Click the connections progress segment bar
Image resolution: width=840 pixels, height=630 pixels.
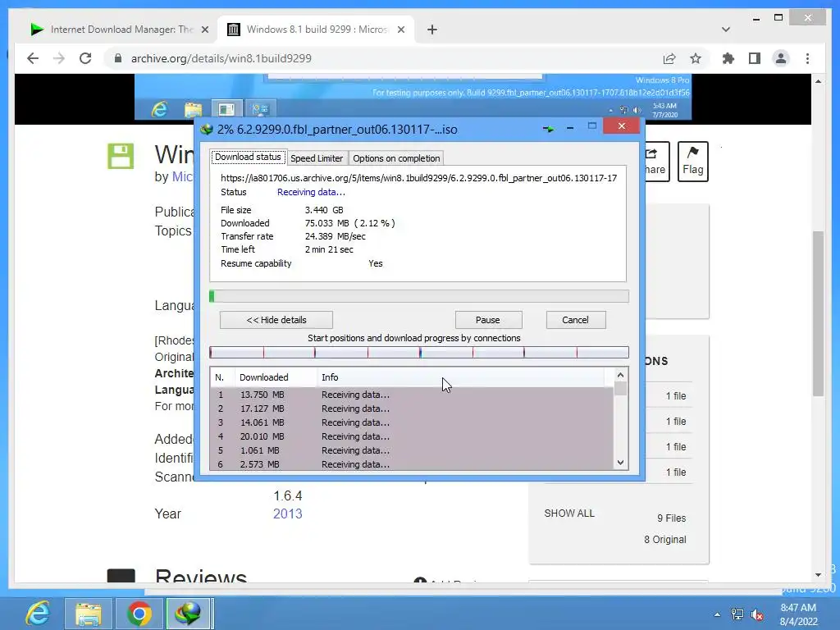point(419,353)
